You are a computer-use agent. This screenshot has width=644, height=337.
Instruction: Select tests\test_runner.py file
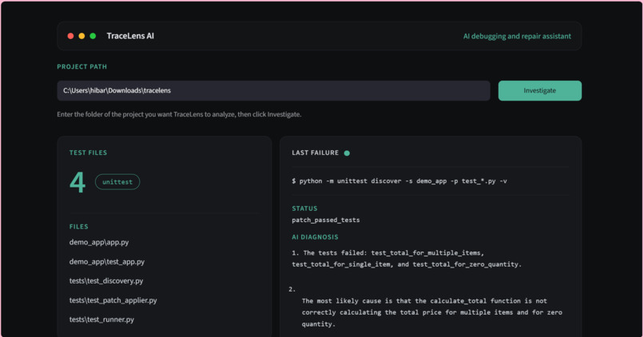pyautogui.click(x=101, y=319)
